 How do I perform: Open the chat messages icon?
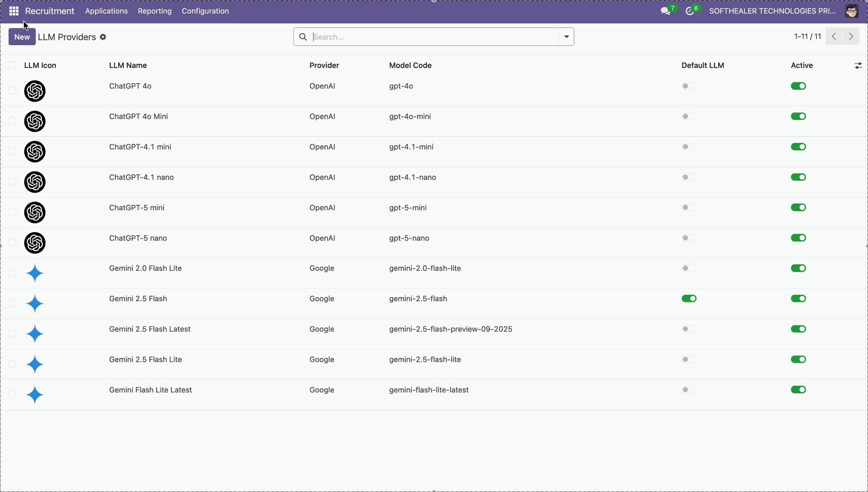coord(665,11)
